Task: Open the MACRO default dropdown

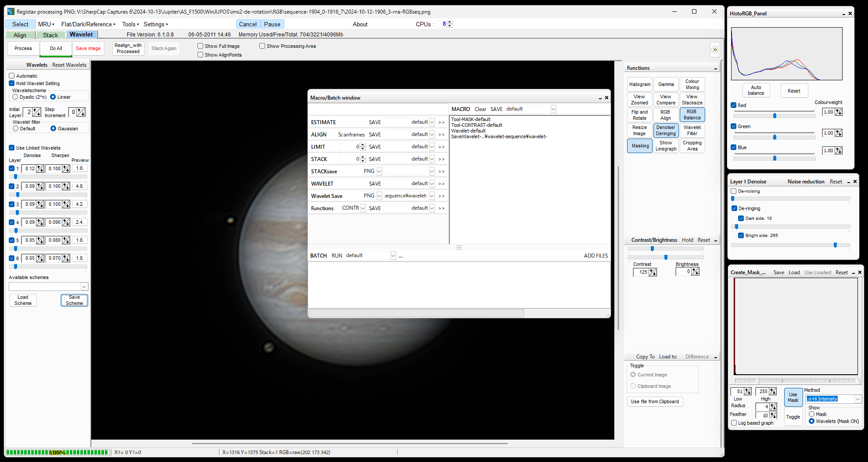Action: click(x=553, y=109)
